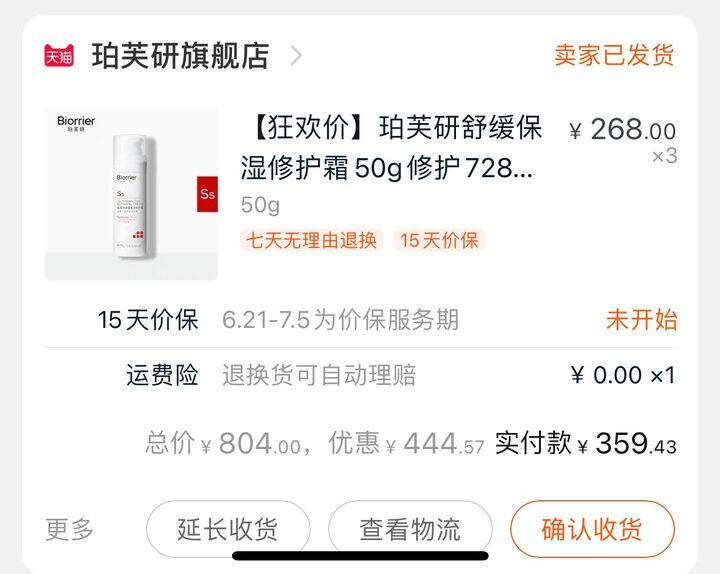Tap the 延长收货 button
Image resolution: width=720 pixels, height=574 pixels.
(228, 529)
